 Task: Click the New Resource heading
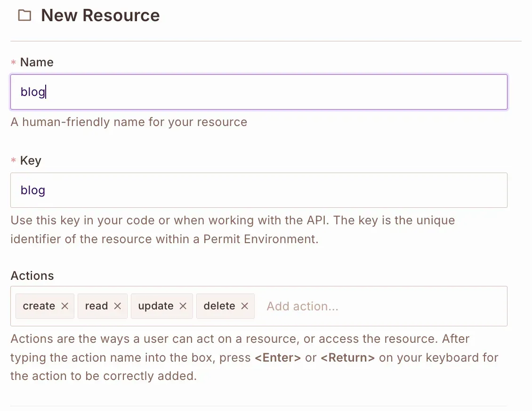[x=100, y=16]
